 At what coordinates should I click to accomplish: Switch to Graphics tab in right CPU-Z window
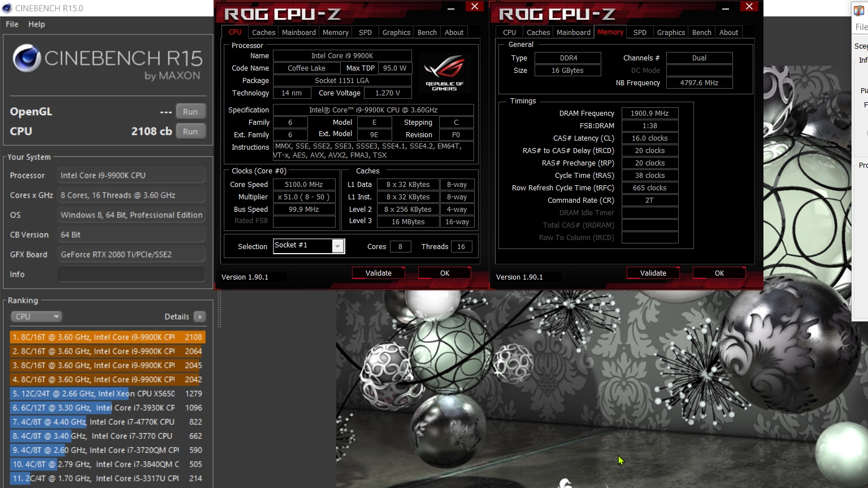[x=671, y=32]
